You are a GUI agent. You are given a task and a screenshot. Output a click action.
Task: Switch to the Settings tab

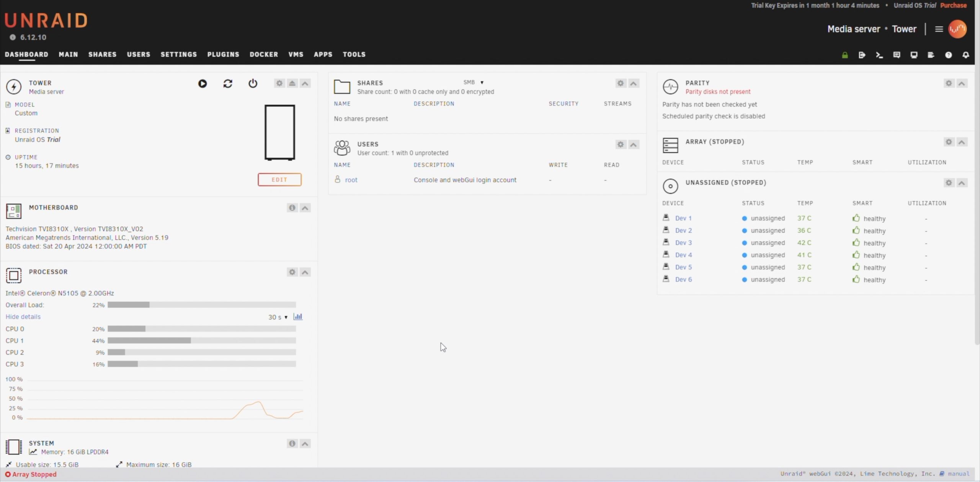pos(178,54)
